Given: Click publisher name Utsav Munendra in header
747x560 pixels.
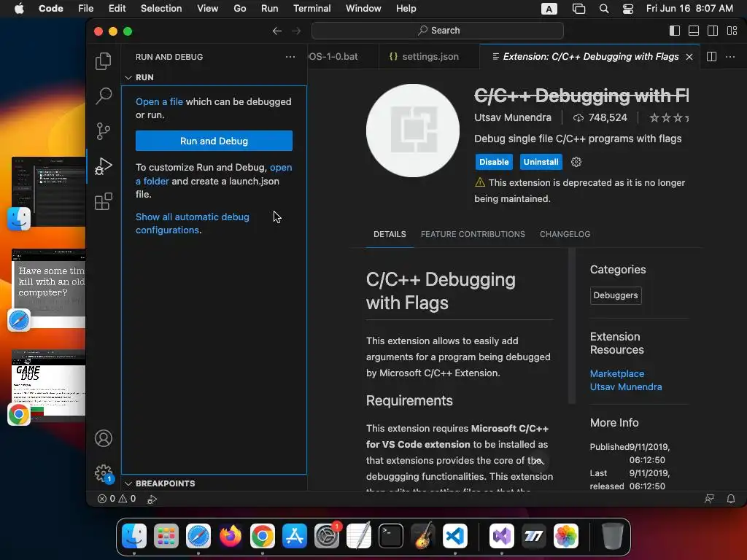Looking at the screenshot, I should [513, 117].
